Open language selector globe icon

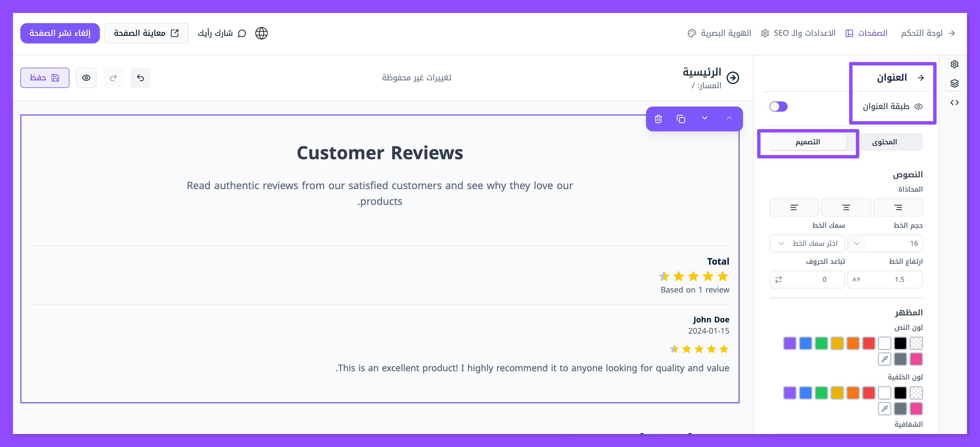(261, 34)
